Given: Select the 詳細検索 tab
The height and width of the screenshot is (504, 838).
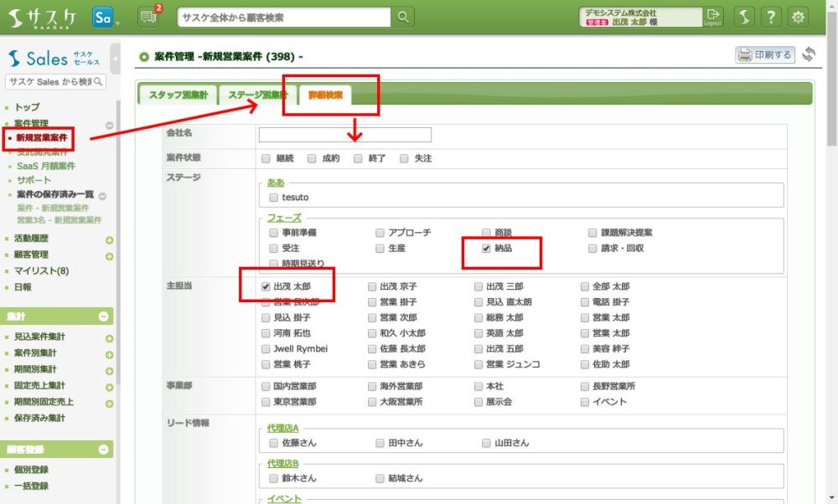Looking at the screenshot, I should tap(325, 95).
